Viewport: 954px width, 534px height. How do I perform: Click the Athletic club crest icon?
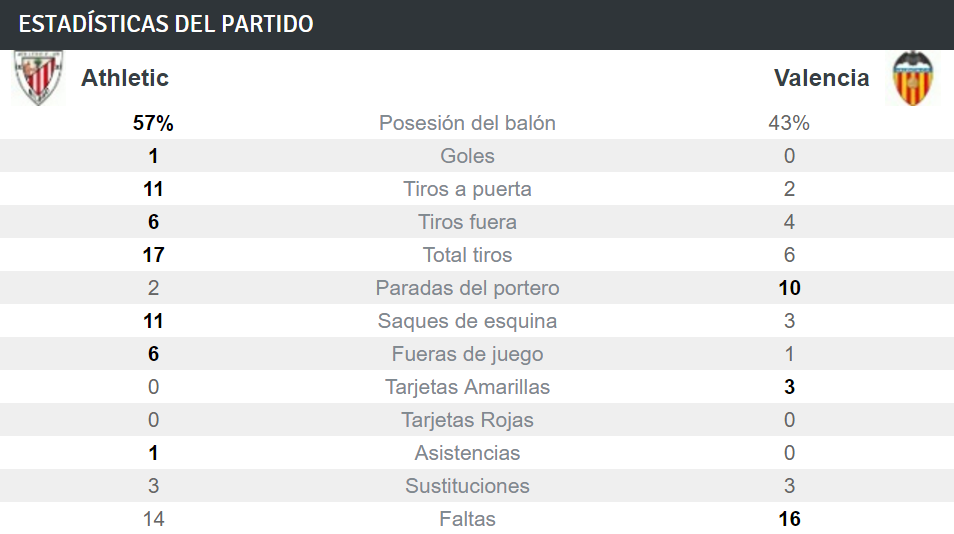[38, 78]
